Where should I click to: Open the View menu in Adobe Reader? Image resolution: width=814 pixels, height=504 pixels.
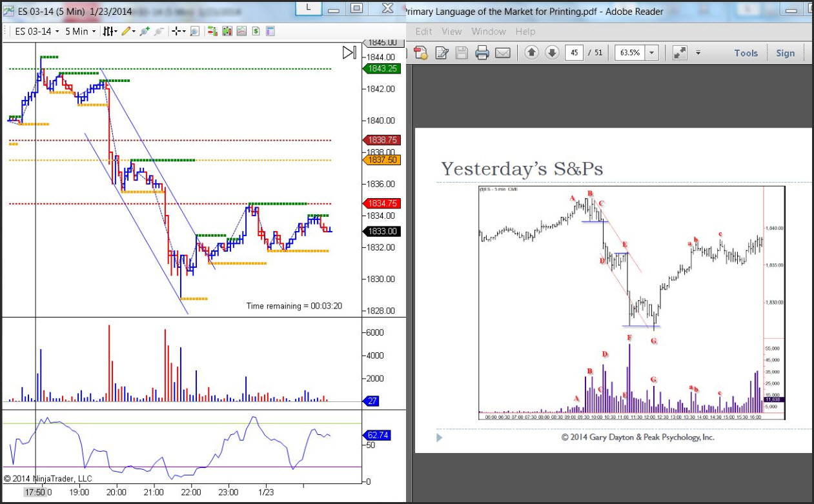(451, 31)
